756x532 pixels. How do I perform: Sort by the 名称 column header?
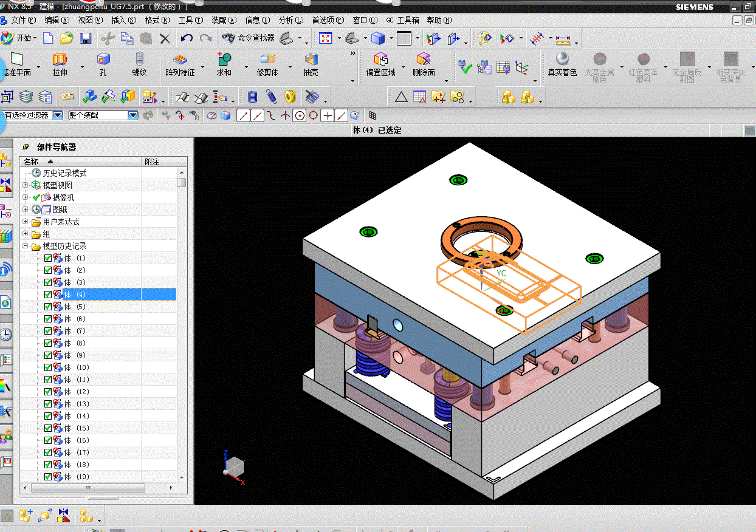coord(81,162)
